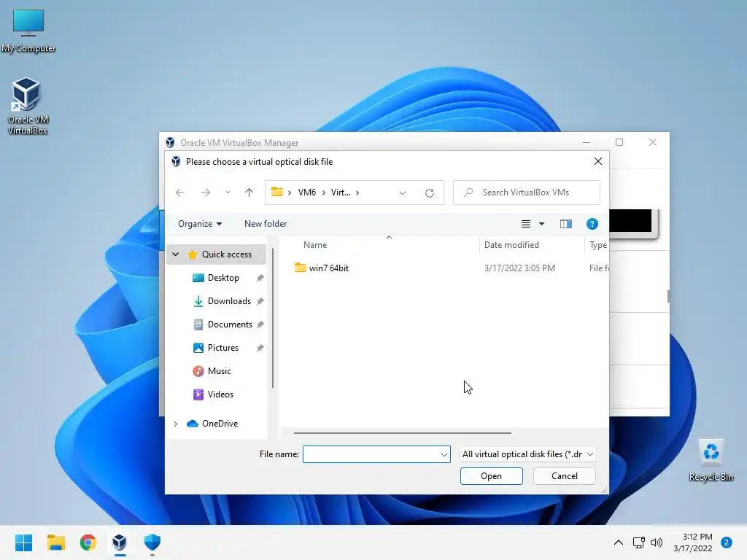The width and height of the screenshot is (747, 560).
Task: Close the optical disk file dialog
Action: point(598,161)
